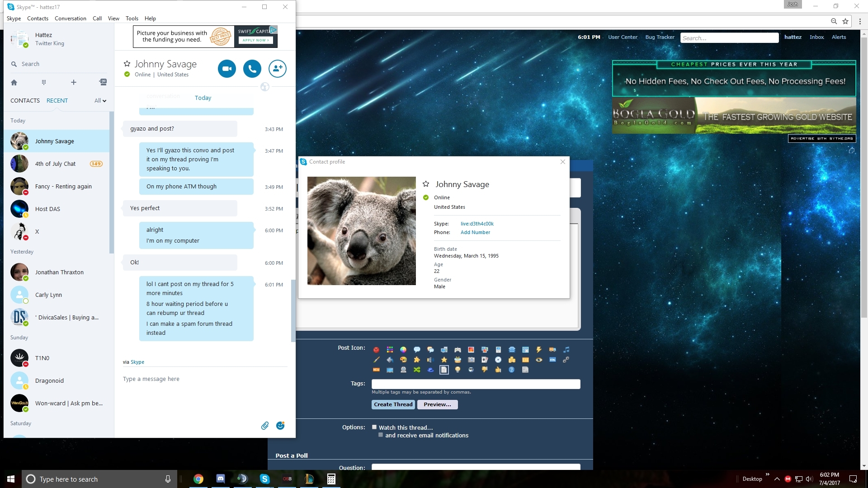The width and height of the screenshot is (868, 488).
Task: Open the live:d3th4c00k Skype name link
Action: [477, 224]
